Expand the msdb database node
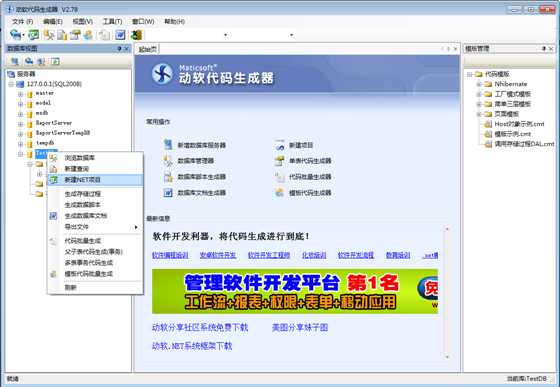This screenshot has width=560, height=387. pos(20,114)
